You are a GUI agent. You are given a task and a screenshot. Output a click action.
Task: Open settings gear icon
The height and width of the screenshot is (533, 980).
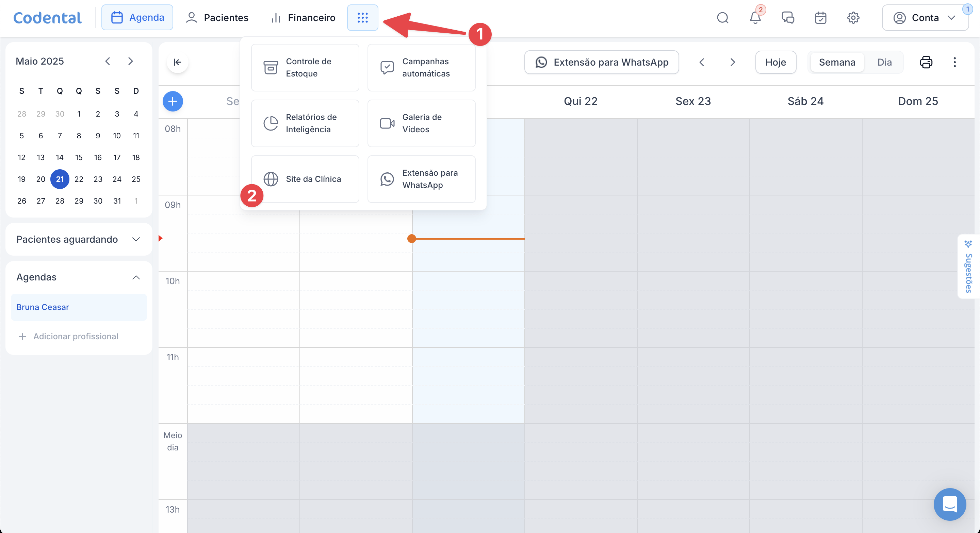[853, 17]
